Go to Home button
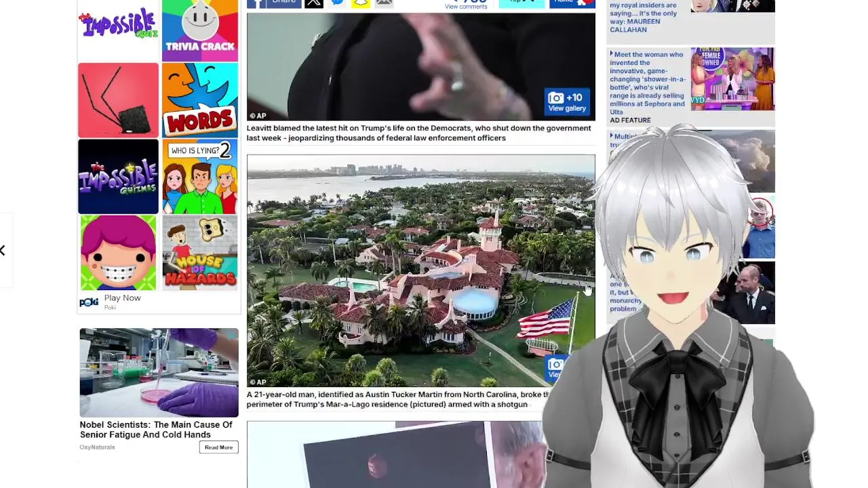The height and width of the screenshot is (488, 868). point(571,3)
